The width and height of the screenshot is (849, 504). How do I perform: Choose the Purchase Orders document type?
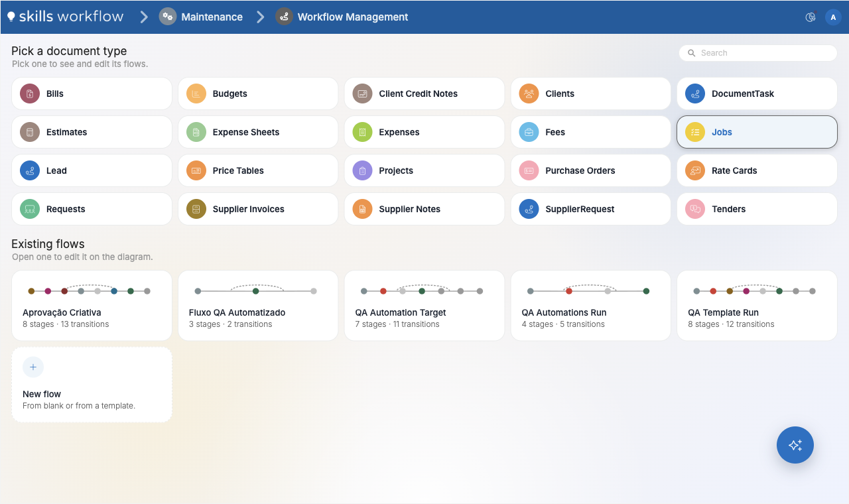pyautogui.click(x=590, y=170)
